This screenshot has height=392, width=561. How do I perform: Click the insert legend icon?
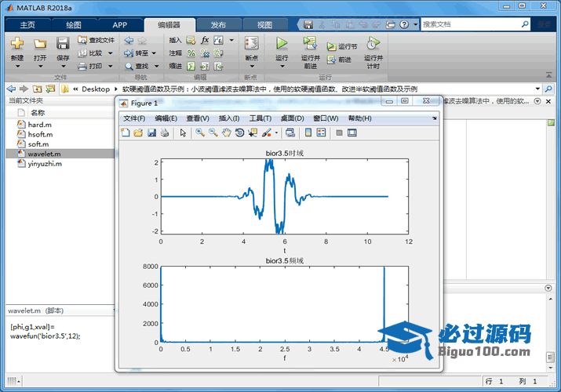321,133
